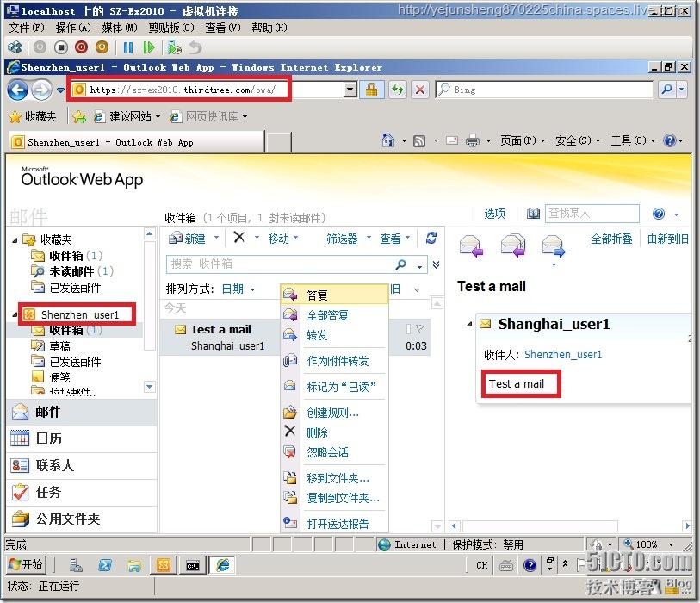Open the 新建 (New) dropdown arrow
Image resolution: width=700 pixels, height=603 pixels.
click(216, 238)
